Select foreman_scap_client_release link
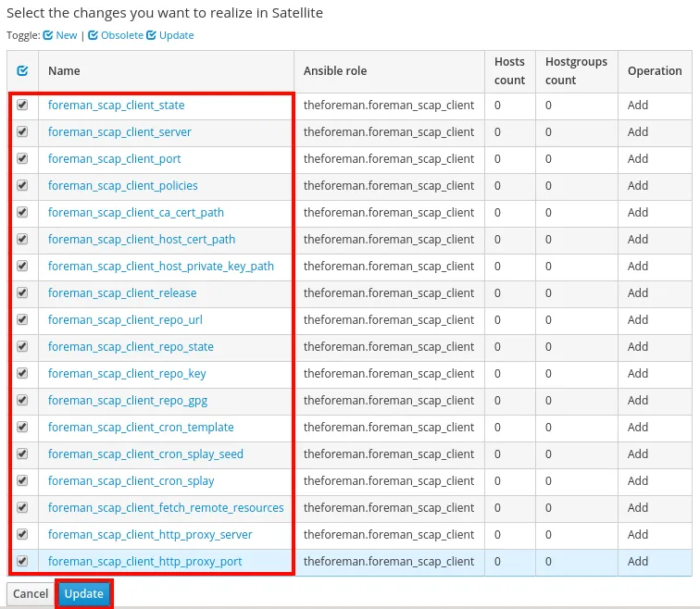Screen dimensions: 700x609 pyautogui.click(x=122, y=293)
